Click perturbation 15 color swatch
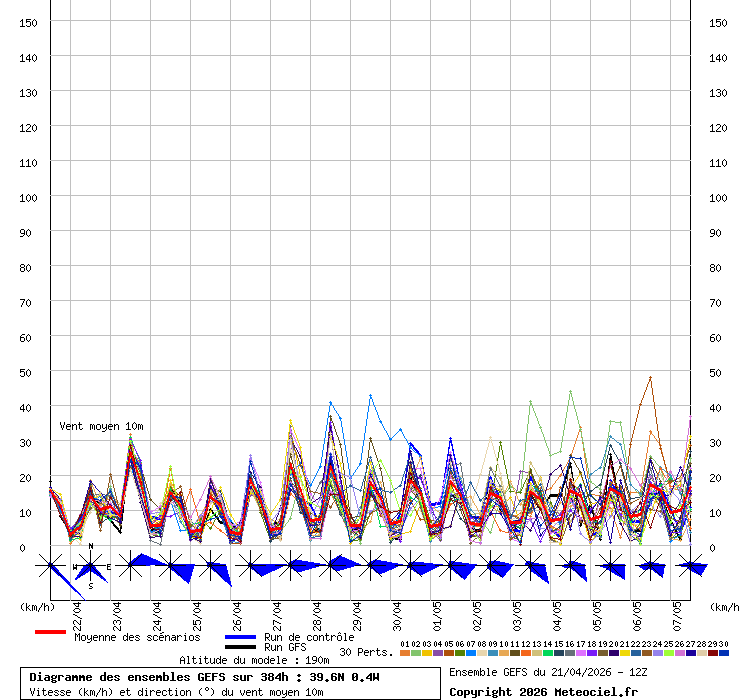This screenshot has width=740, height=700. pos(558,653)
